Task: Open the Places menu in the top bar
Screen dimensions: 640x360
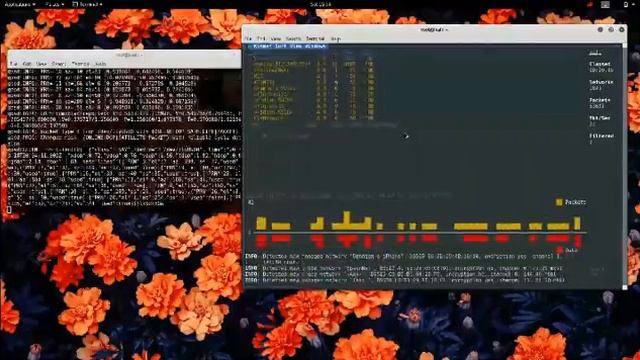Action: [x=54, y=4]
